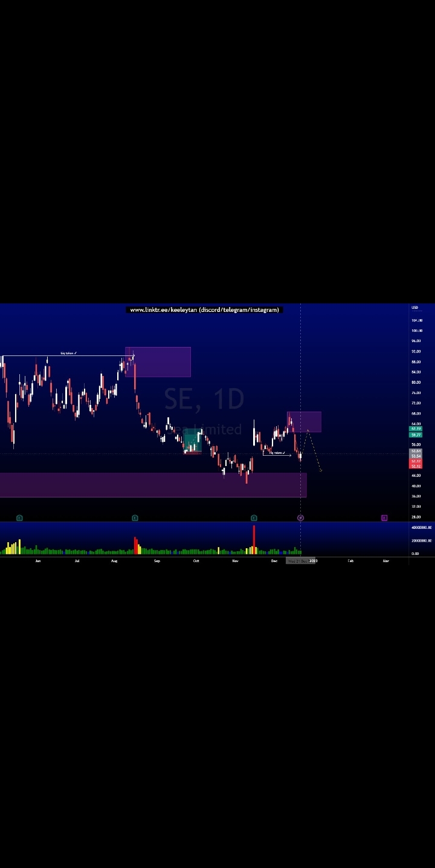The image size is (435, 868).
Task: Click the Mar label on the time axis
Action: [386, 561]
